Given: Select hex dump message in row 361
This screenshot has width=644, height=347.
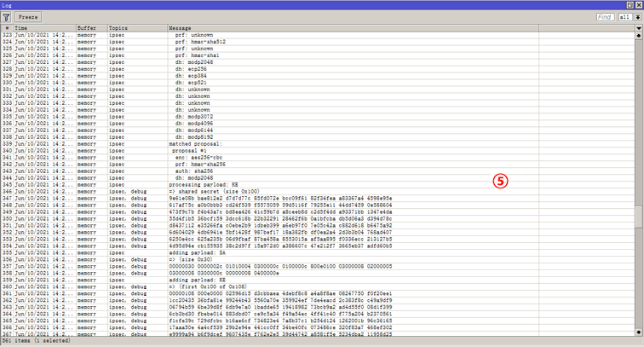Looking at the screenshot, I should point(280,293).
